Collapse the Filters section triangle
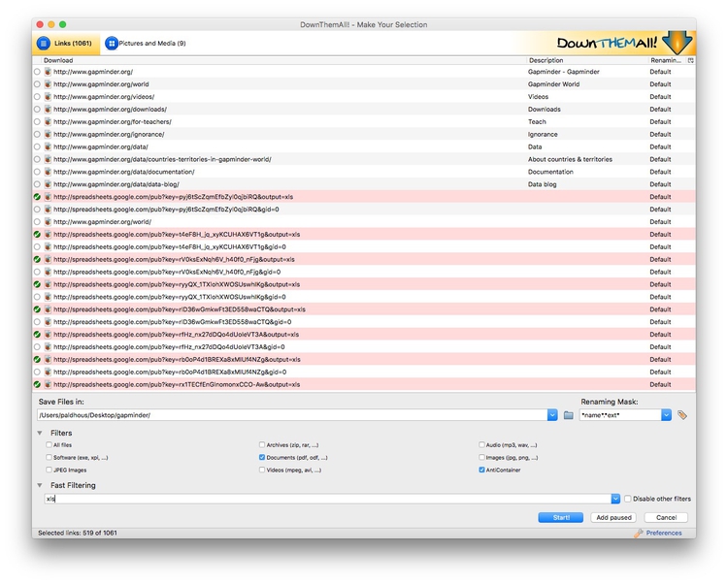The image size is (728, 584). [x=40, y=433]
